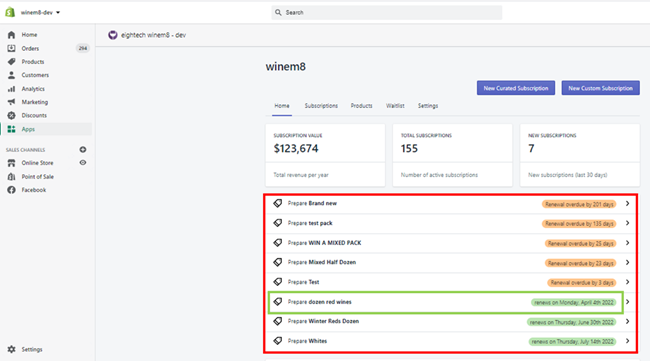Click the eightech winem8 app logo icon
The image size is (650, 361).
[113, 35]
